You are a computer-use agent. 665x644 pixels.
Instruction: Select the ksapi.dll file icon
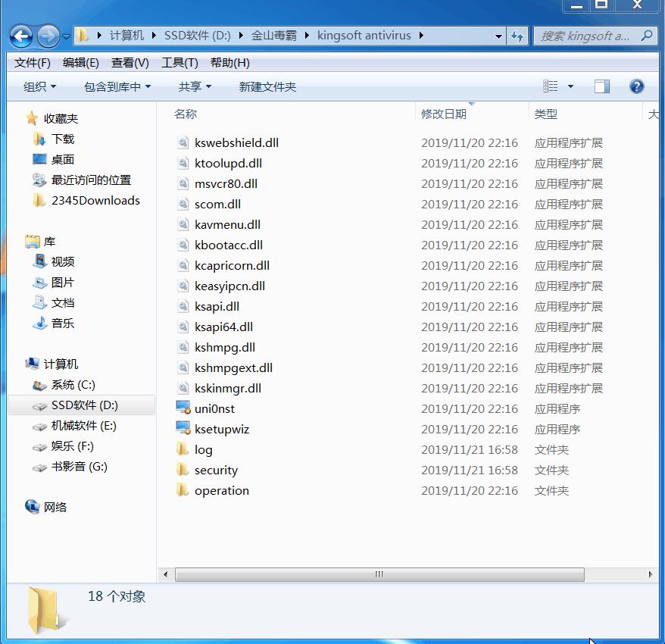[183, 306]
